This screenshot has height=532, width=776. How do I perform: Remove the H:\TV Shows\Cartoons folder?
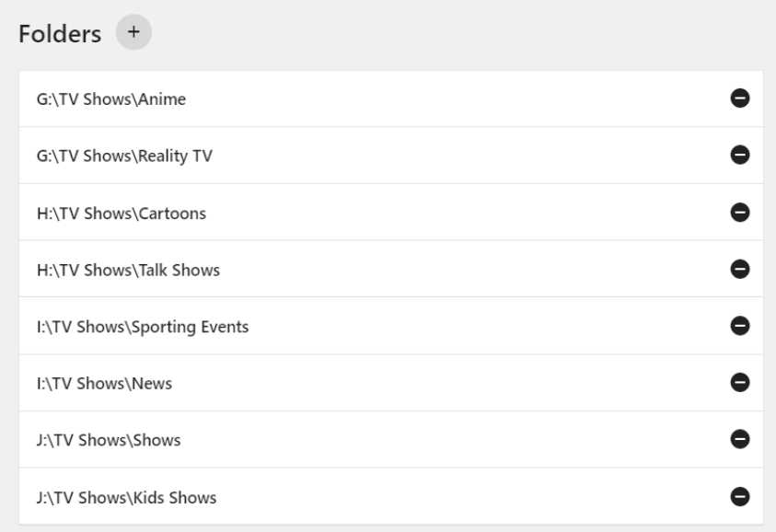pyautogui.click(x=739, y=213)
